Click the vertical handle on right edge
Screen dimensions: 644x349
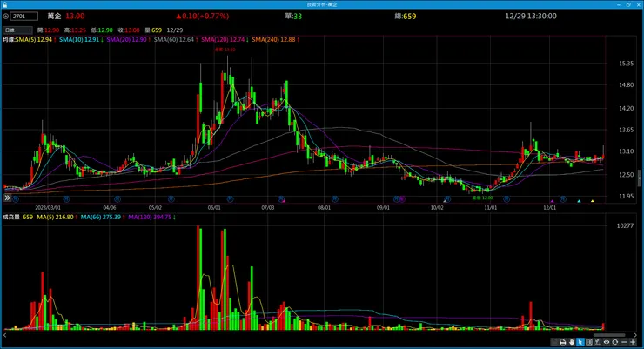coord(639,178)
